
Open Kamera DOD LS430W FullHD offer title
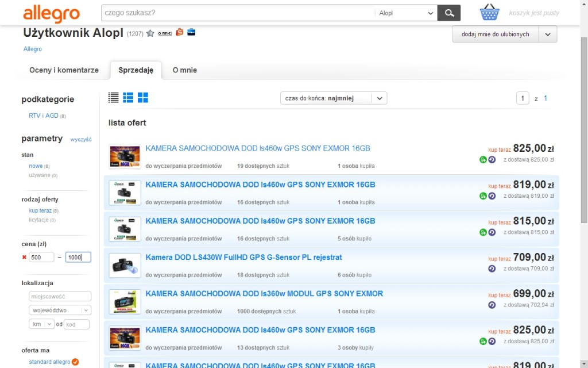click(243, 258)
